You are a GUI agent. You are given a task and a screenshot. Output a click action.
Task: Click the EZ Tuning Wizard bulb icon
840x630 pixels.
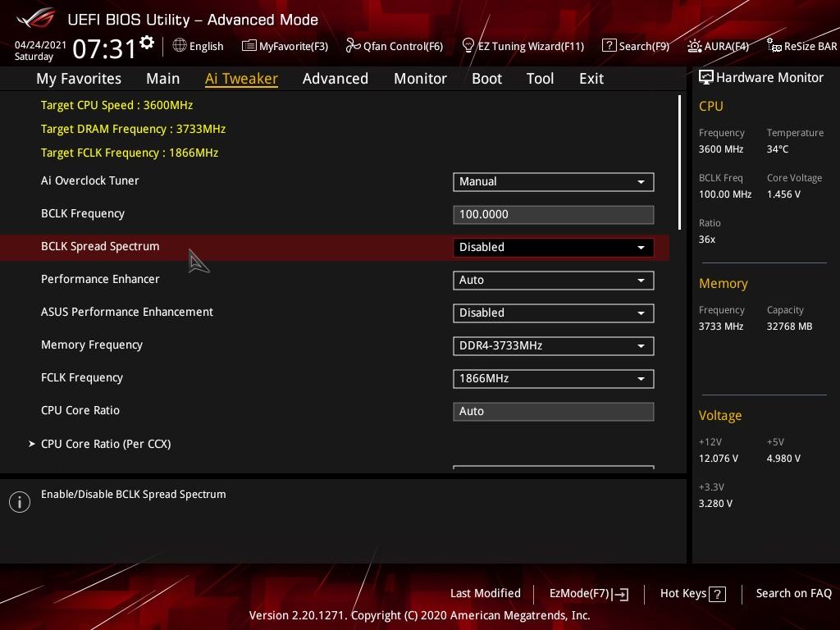coord(468,46)
